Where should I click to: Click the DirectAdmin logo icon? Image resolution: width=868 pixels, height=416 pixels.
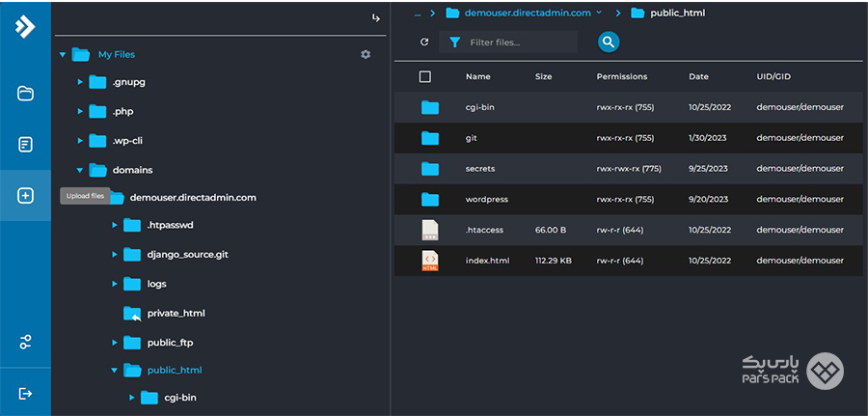click(25, 27)
